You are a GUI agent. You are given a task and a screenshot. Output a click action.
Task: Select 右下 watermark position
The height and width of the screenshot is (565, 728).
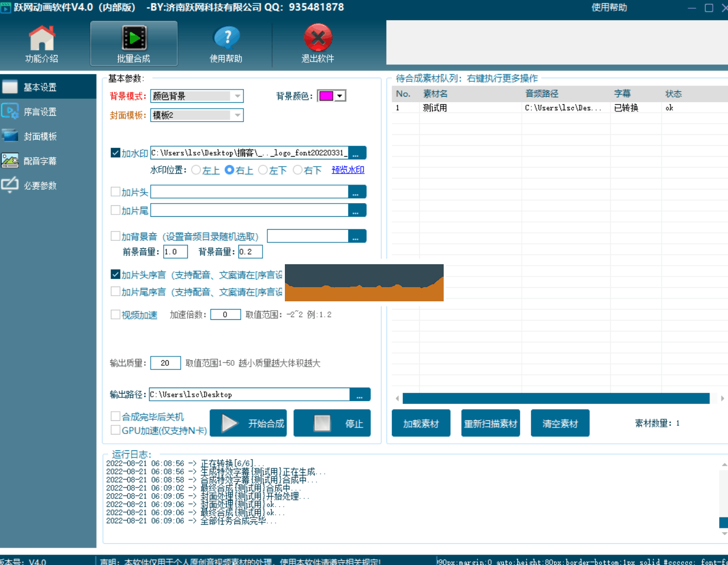click(298, 170)
